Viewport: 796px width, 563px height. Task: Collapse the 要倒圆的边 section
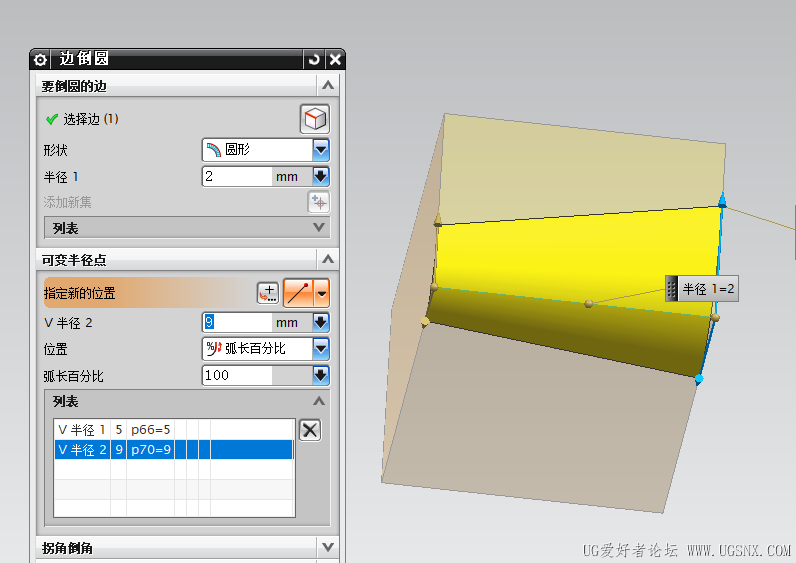tap(328, 85)
